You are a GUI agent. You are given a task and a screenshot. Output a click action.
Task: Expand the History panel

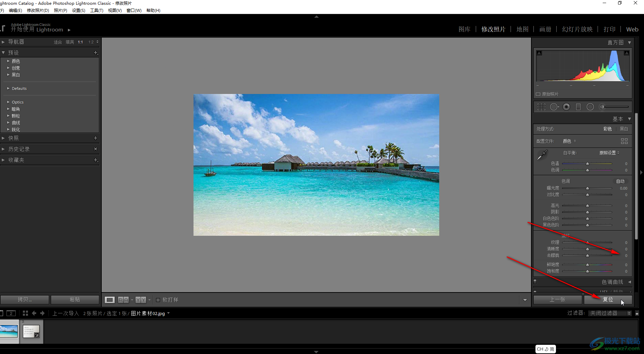[3, 149]
